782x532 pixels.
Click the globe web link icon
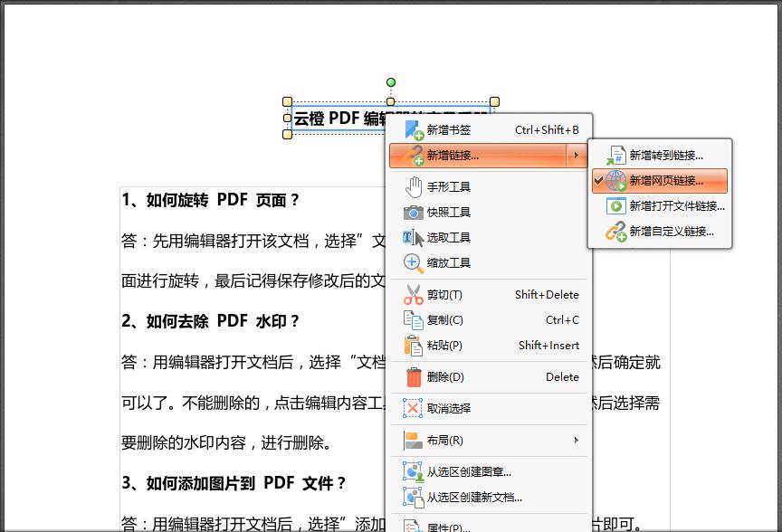click(616, 180)
